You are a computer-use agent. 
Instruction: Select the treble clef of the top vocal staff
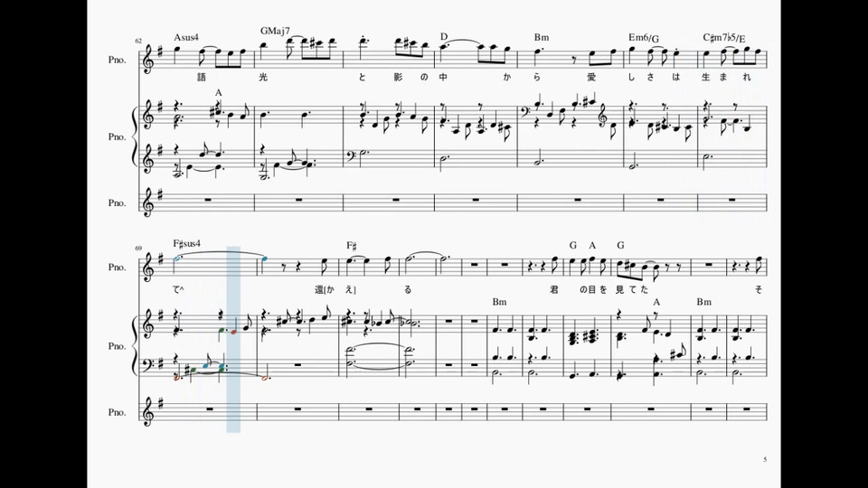149,60
